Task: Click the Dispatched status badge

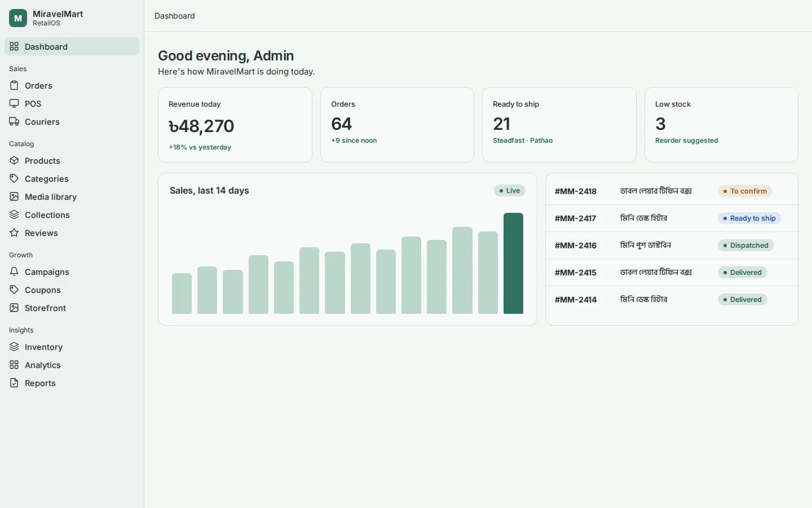Action: pyautogui.click(x=746, y=246)
